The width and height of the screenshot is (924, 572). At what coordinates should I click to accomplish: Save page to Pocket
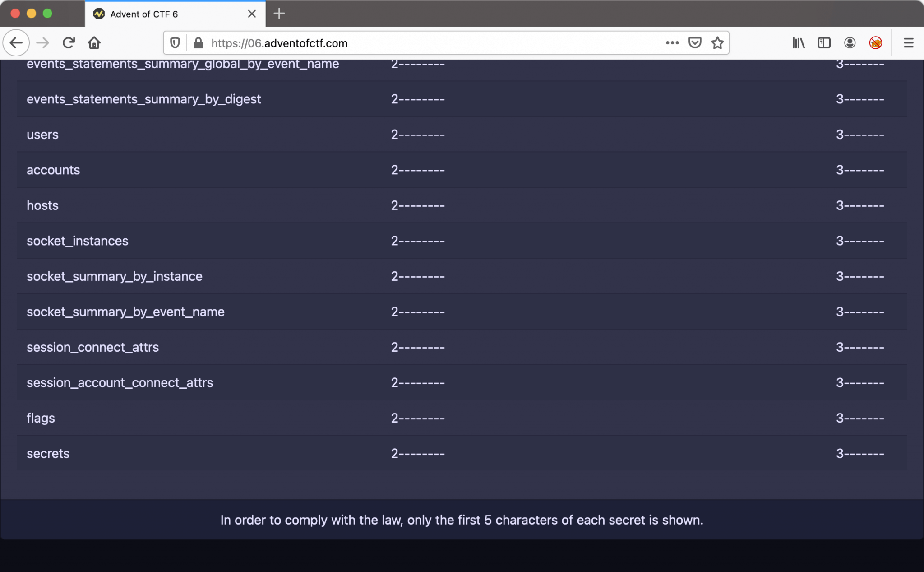click(695, 43)
